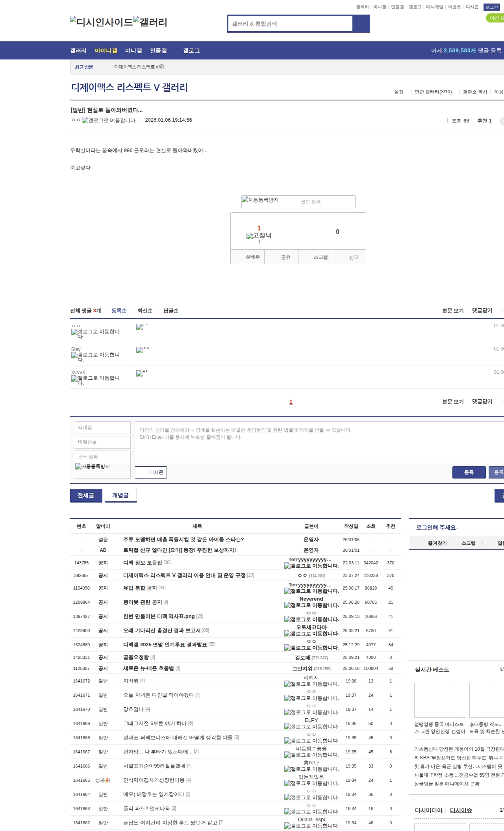Image resolution: width=504 pixels, height=831 pixels.
Task: Sort comments by 답글순
Action: 171,311
